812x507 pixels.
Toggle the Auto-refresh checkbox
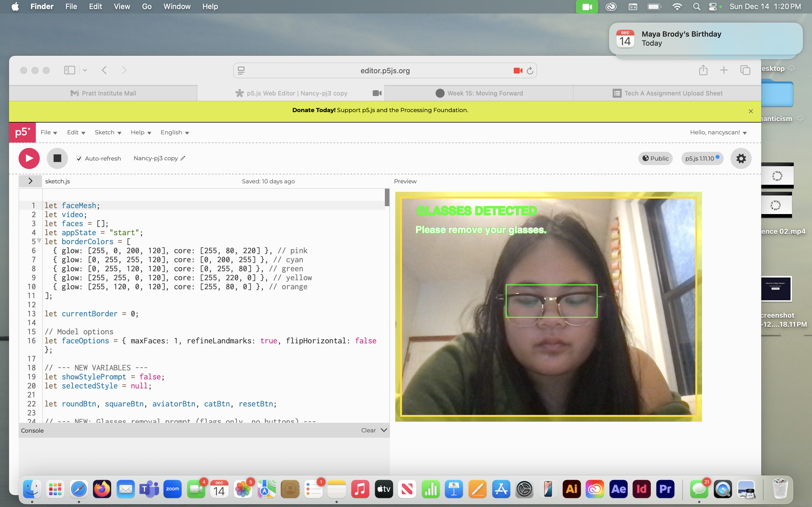[79, 159]
